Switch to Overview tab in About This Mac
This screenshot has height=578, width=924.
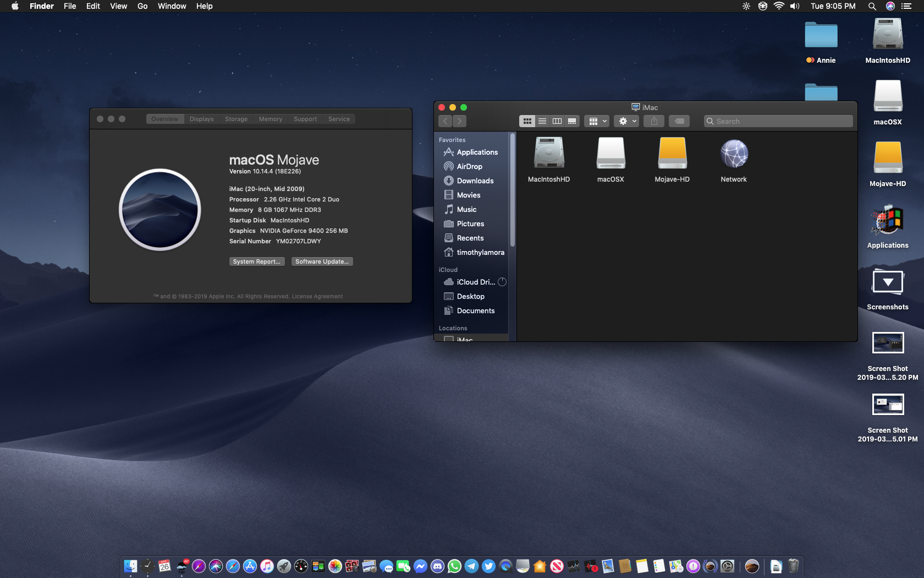point(165,119)
